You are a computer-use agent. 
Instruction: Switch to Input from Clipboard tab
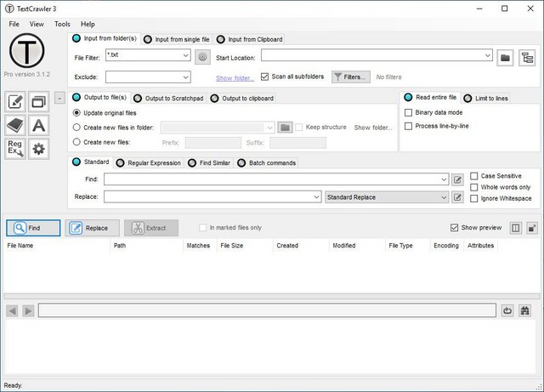pyautogui.click(x=250, y=39)
